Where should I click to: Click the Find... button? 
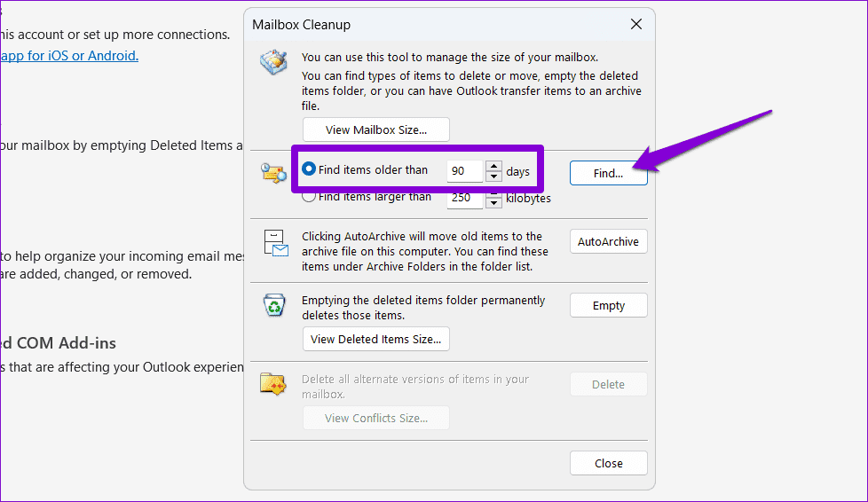click(x=608, y=173)
